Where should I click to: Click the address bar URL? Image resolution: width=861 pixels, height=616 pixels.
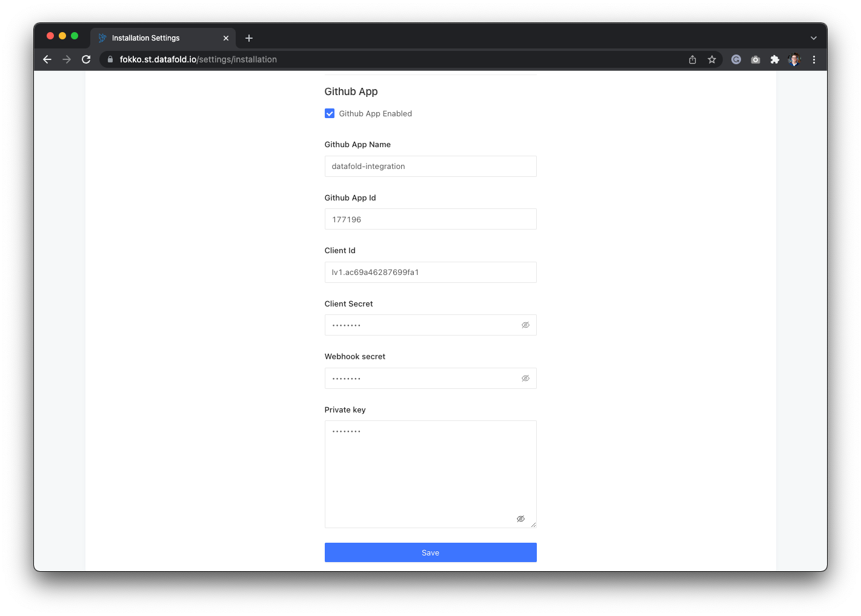pos(198,59)
